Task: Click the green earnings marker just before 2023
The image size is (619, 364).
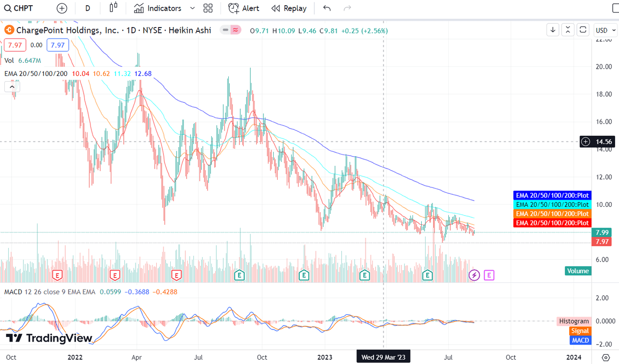Action: click(304, 276)
